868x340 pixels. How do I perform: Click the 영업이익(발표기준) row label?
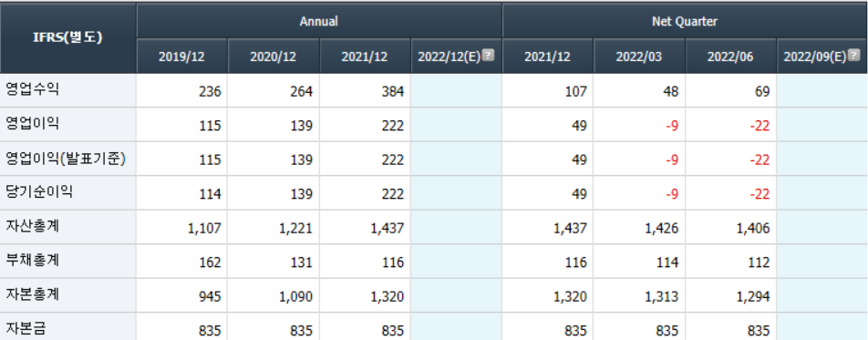click(x=66, y=159)
